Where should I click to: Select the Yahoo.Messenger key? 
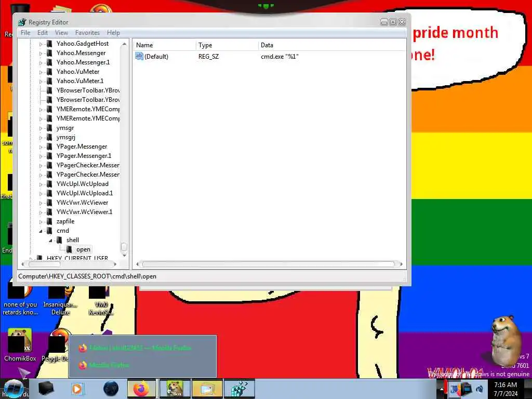click(81, 53)
